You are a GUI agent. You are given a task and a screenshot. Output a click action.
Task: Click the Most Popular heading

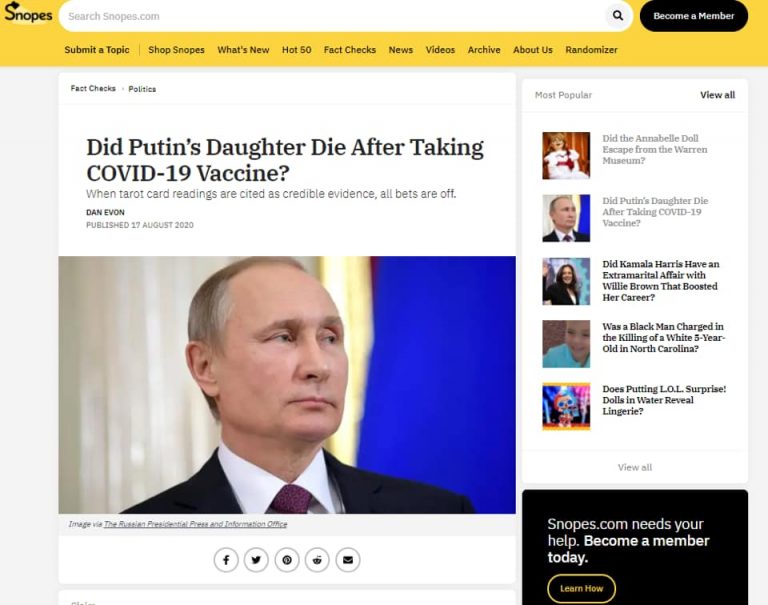click(x=563, y=95)
